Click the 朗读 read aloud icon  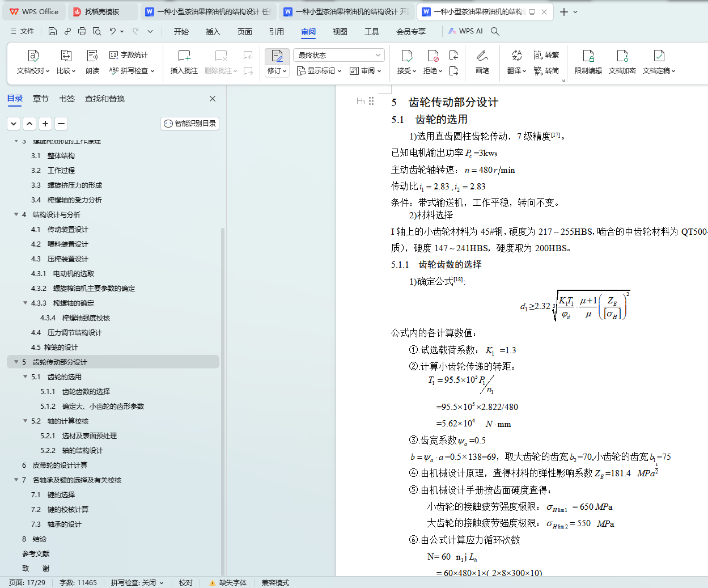click(x=92, y=62)
